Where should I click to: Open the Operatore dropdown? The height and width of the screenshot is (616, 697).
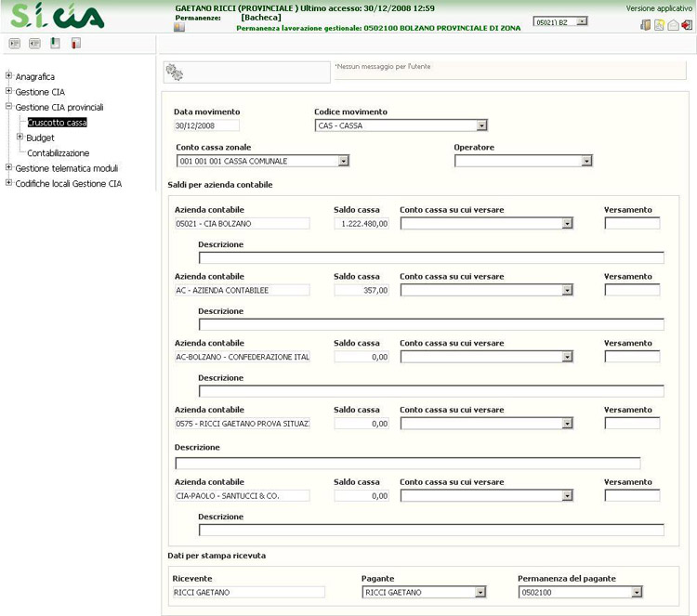coord(523,161)
